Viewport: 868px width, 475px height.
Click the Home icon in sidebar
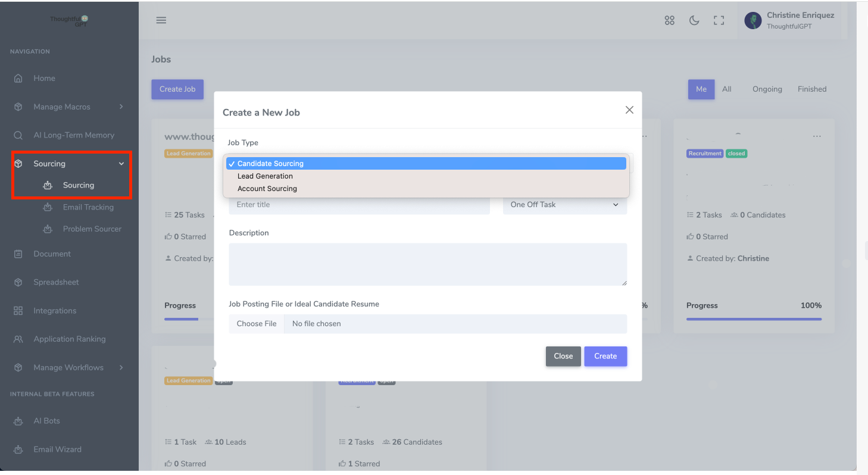coord(18,79)
